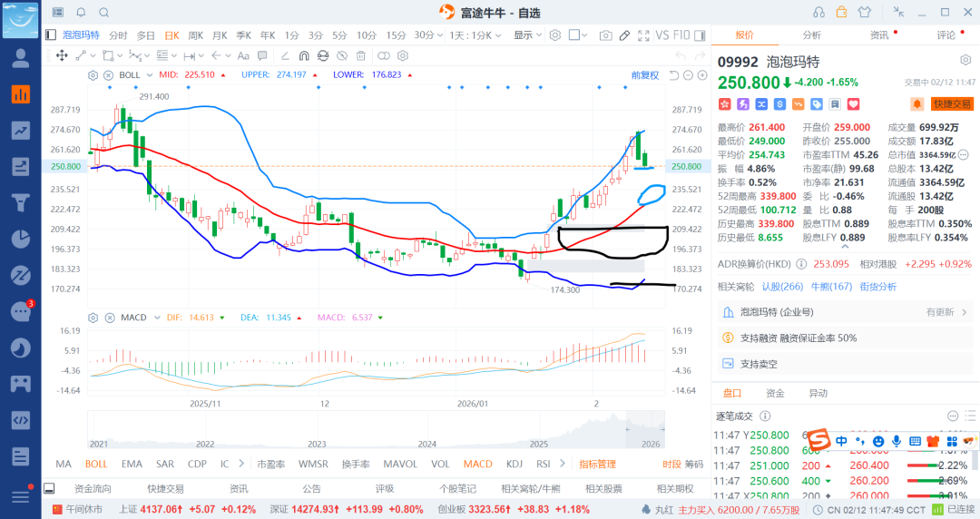980x519 pixels.
Task: Close the BOLL indicator overlay
Action: 108,75
